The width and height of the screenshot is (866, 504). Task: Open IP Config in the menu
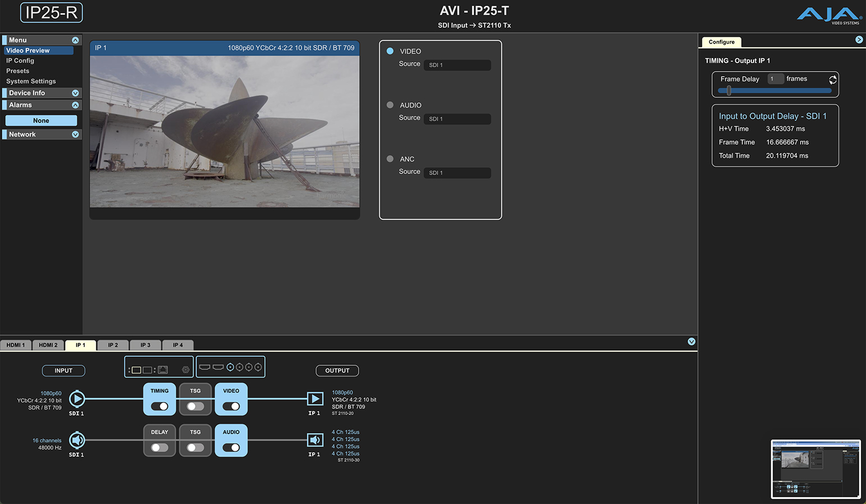20,60
